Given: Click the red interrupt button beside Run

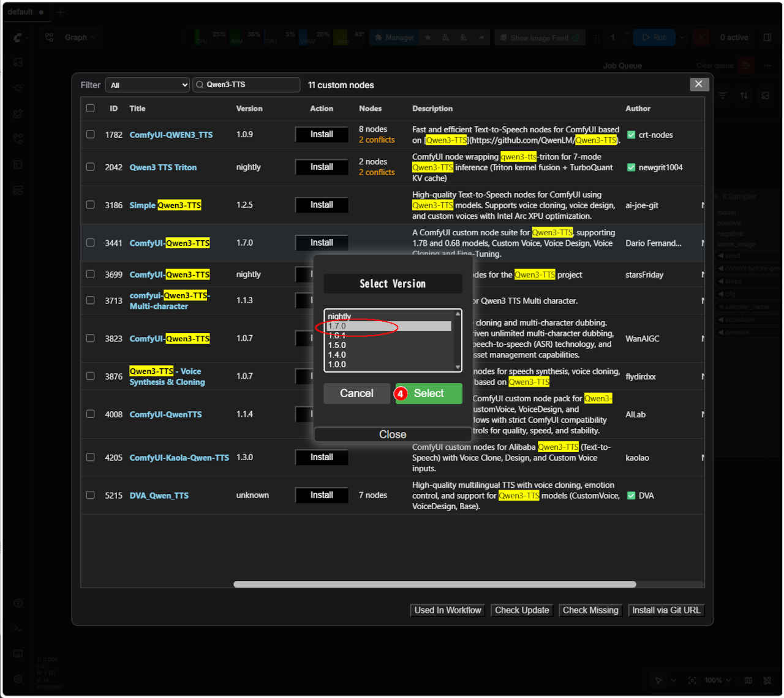Looking at the screenshot, I should [x=702, y=37].
